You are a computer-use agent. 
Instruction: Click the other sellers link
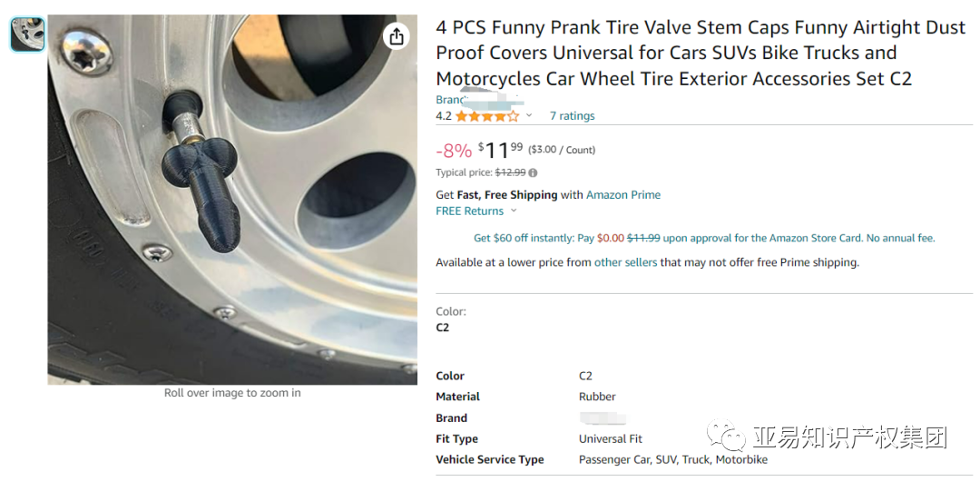[x=625, y=262]
